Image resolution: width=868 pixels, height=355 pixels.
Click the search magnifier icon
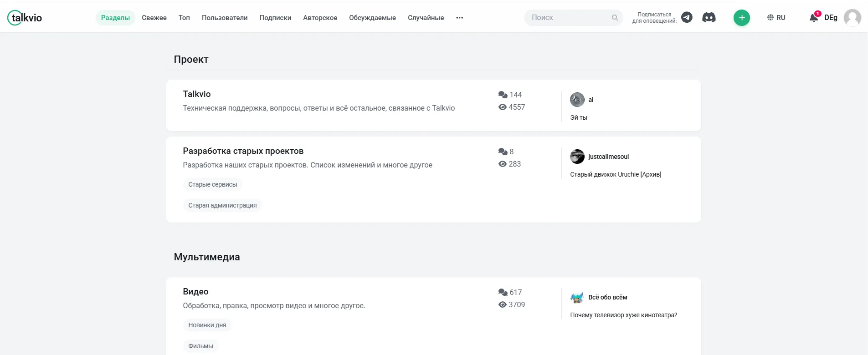[615, 18]
